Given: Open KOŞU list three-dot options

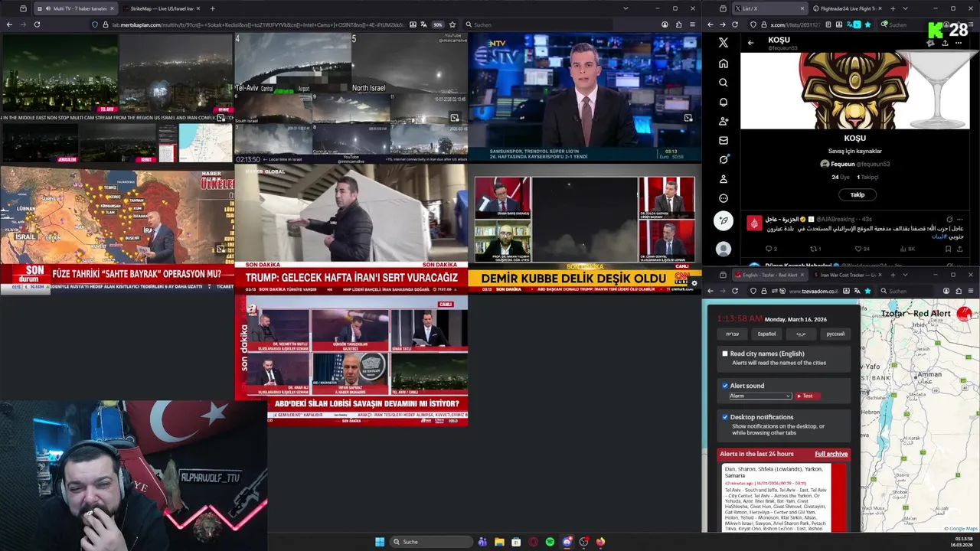Looking at the screenshot, I should (958, 43).
